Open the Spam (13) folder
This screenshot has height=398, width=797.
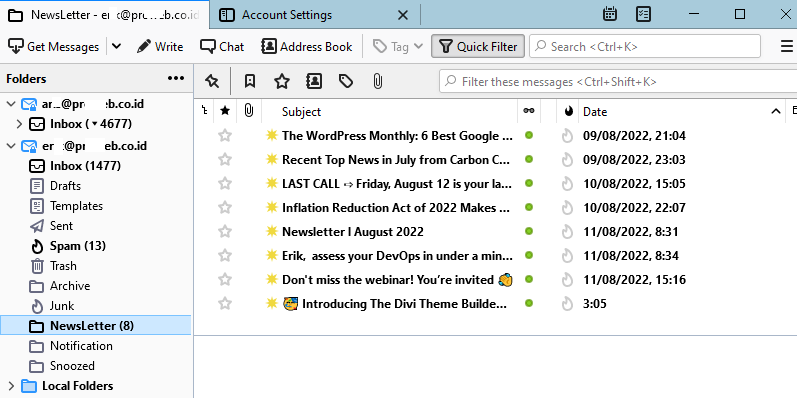77,246
